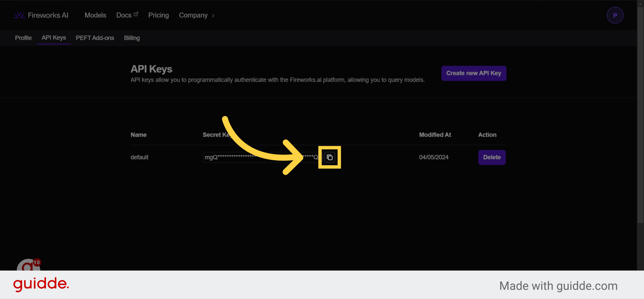This screenshot has height=299, width=644.
Task: Open Docs external link
Action: (x=127, y=15)
